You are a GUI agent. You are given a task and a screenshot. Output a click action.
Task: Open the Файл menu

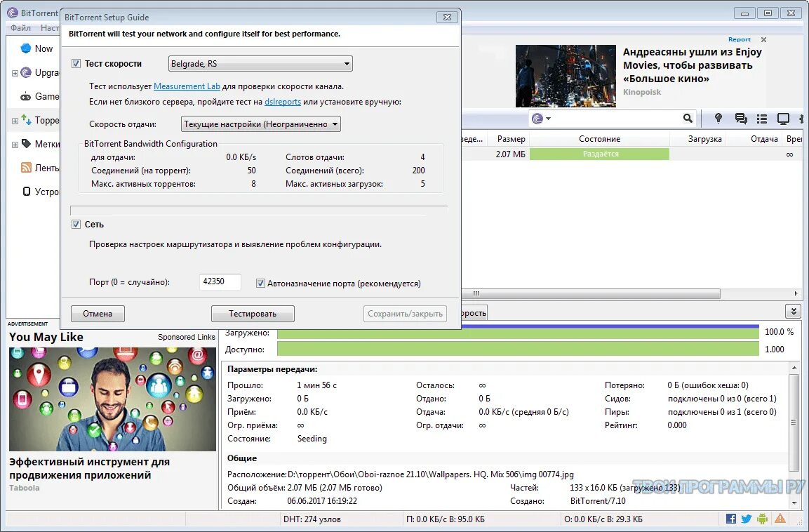[x=20, y=28]
